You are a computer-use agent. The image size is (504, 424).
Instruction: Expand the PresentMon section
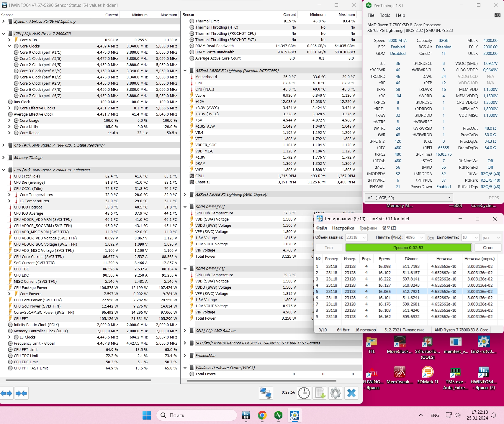(185, 355)
